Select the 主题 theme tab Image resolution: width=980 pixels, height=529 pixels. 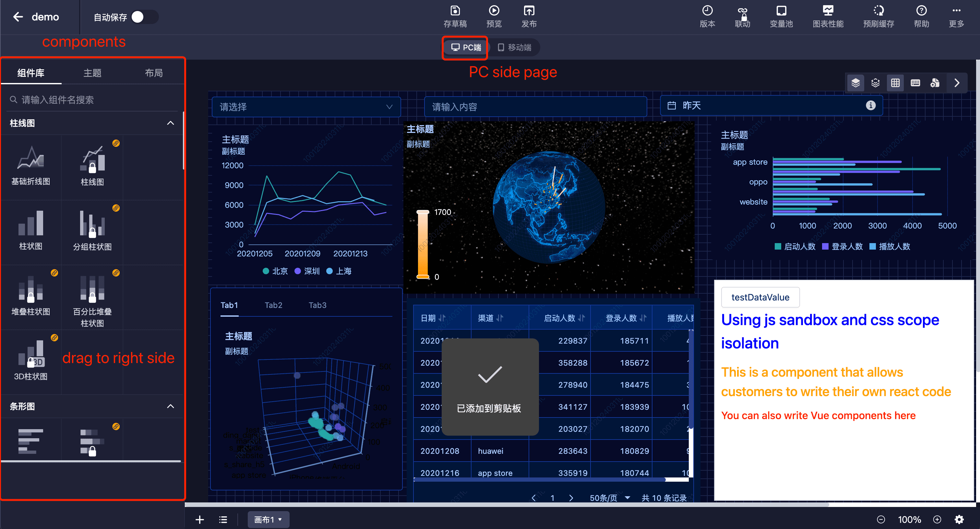[x=92, y=73]
